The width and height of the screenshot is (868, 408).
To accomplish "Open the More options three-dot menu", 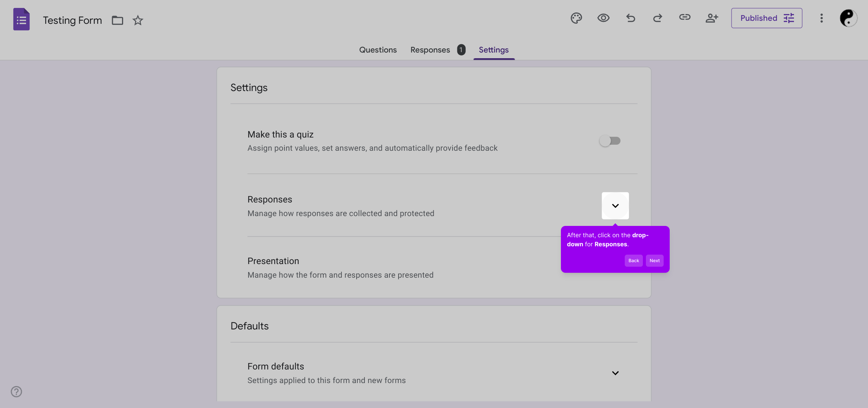I will coord(822,18).
